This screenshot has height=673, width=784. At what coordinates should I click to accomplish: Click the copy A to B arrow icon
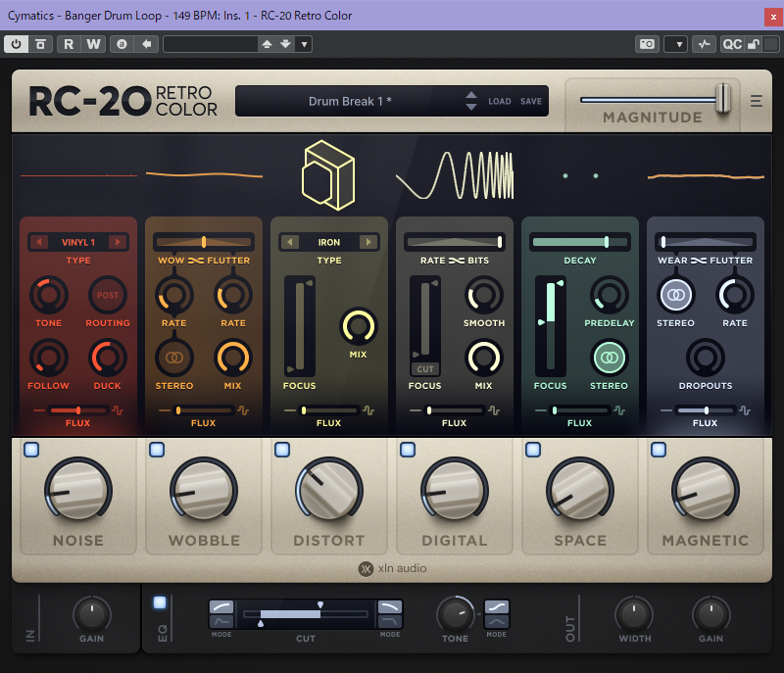coord(146,44)
